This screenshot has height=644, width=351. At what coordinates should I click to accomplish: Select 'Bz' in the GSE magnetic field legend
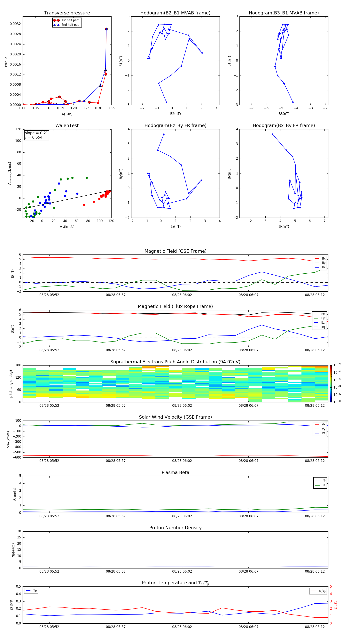coord(320,268)
